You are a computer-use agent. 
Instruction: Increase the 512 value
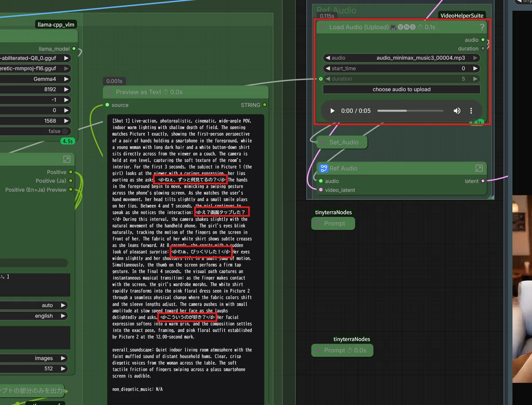tap(63, 369)
